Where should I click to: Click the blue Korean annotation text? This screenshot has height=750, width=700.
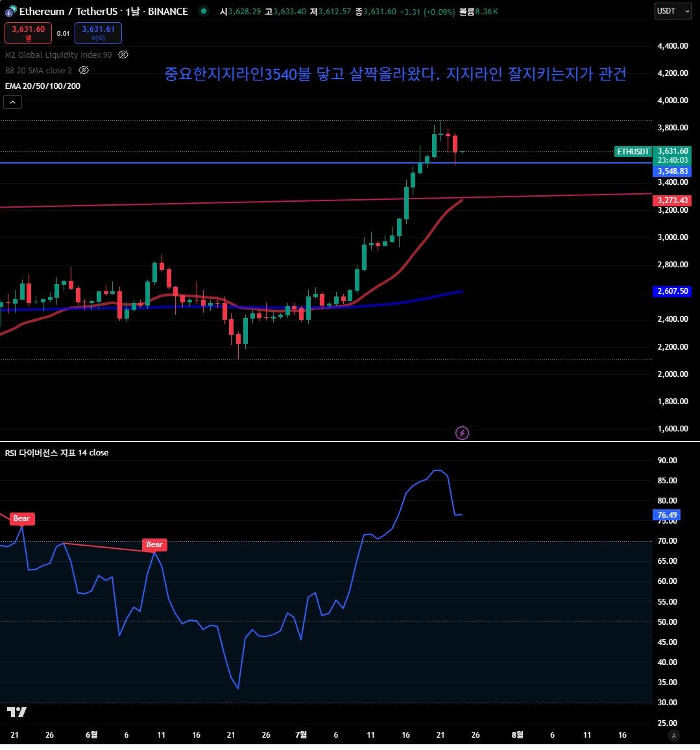click(395, 74)
